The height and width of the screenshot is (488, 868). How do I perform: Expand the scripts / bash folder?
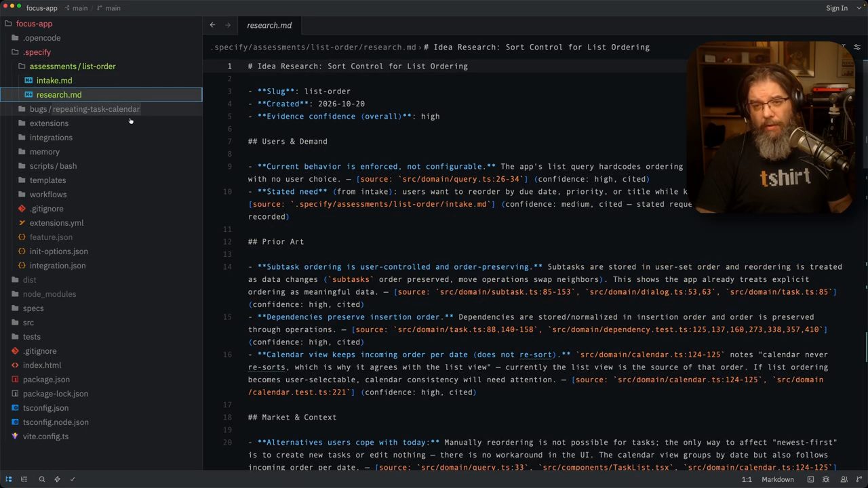[x=47, y=166]
